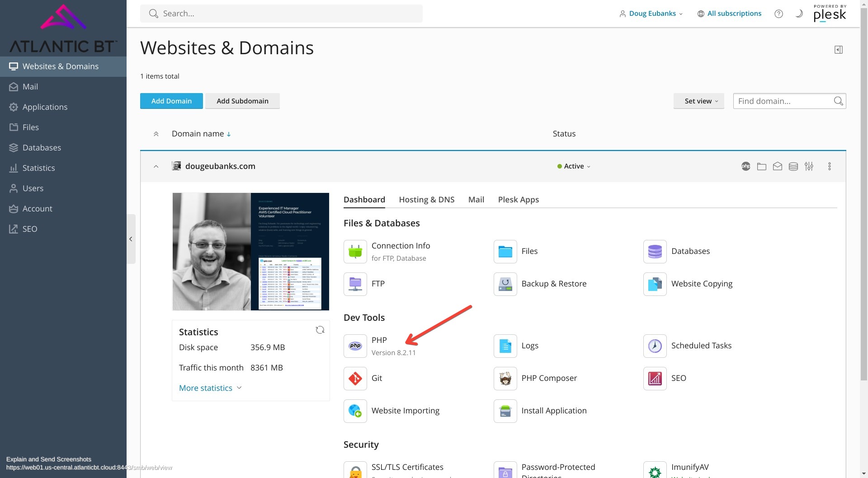868x478 pixels.
Task: Click the Connection Info plug icon
Action: pos(355,252)
